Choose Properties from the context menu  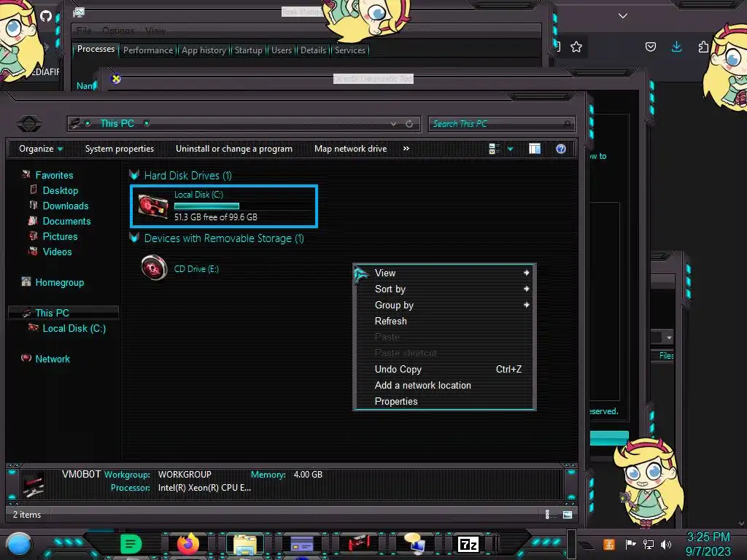tap(444, 402)
